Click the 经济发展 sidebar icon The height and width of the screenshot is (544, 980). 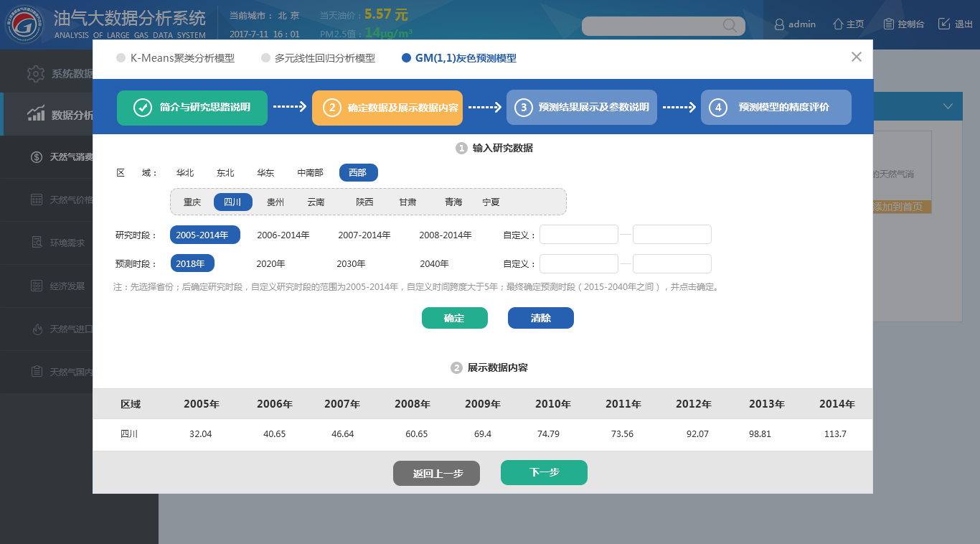click(x=37, y=286)
